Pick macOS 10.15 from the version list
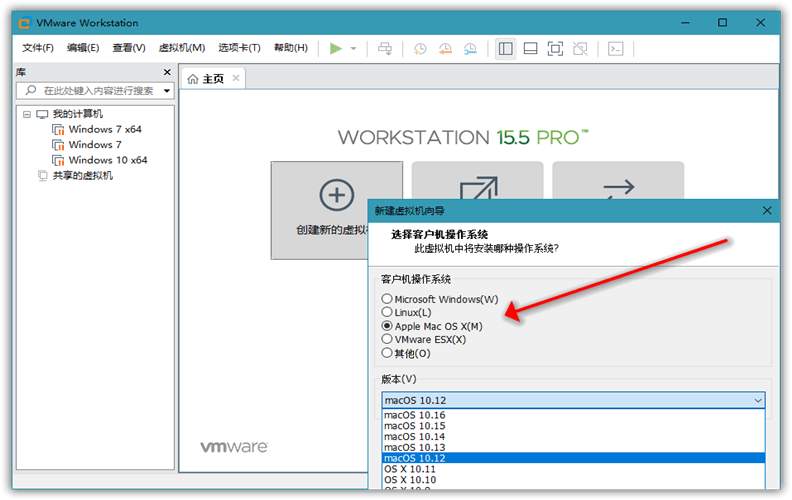Viewport: 792px width, 500px height. pyautogui.click(x=415, y=425)
